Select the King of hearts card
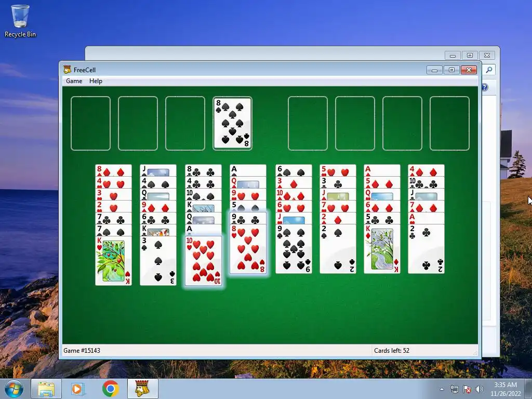The image size is (532, 399). point(113,261)
